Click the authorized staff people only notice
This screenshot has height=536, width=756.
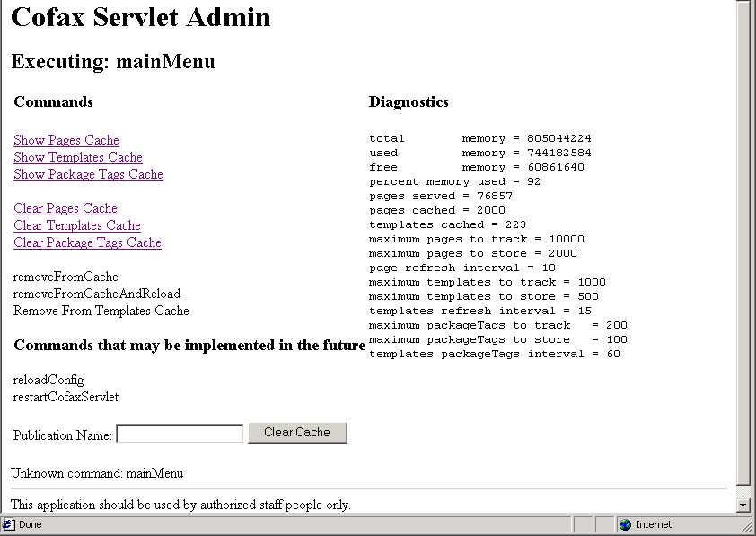[x=180, y=505]
